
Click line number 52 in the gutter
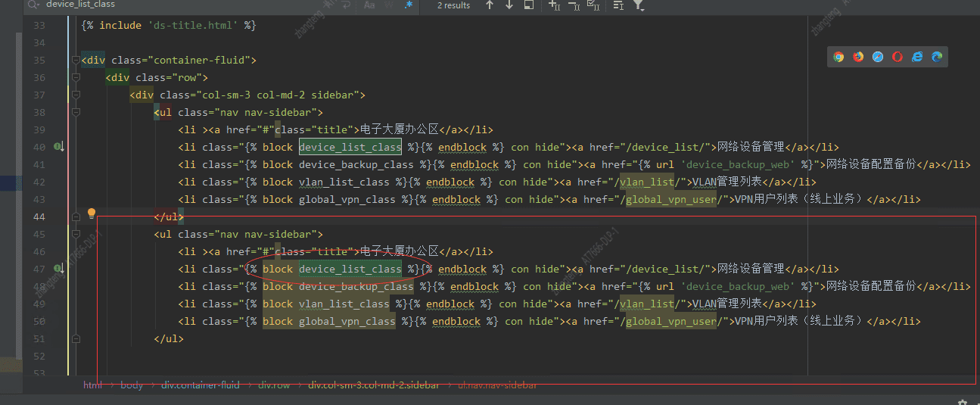pos(39,356)
